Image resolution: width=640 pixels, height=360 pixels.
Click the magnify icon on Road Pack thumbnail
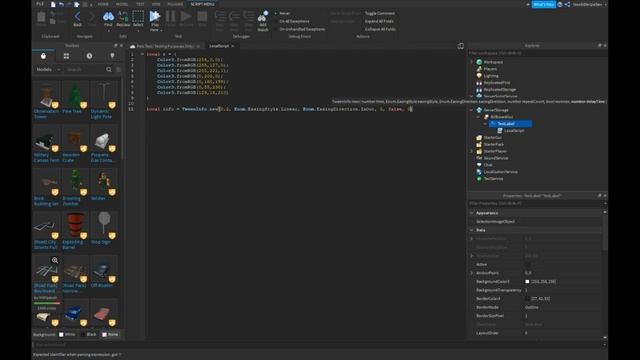(55, 260)
